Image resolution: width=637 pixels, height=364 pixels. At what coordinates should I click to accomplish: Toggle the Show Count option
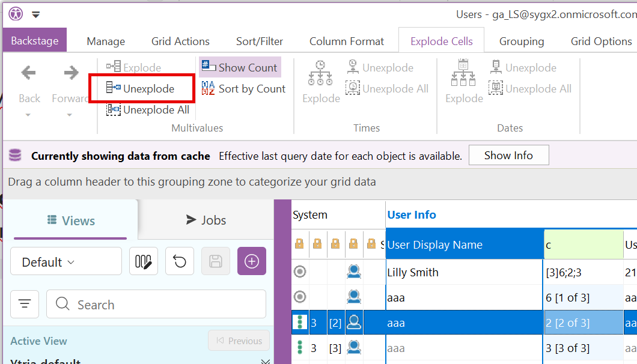click(240, 67)
